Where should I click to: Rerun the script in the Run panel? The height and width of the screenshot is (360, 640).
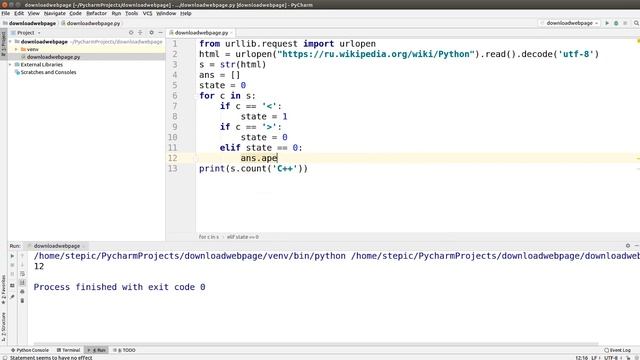12,256
